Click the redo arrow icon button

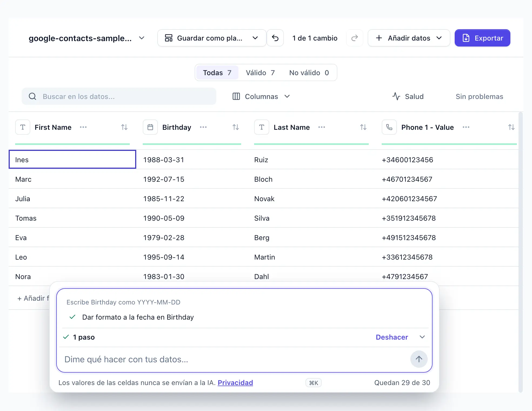pyautogui.click(x=354, y=38)
